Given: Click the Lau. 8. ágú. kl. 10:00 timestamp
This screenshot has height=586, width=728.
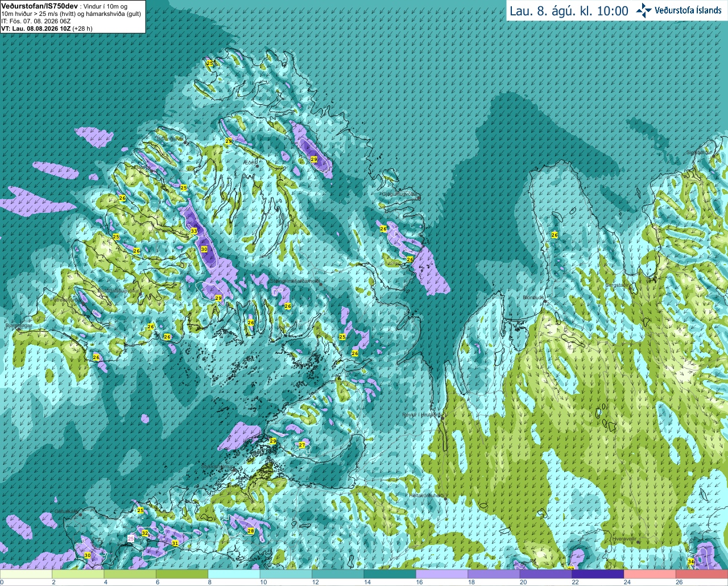Looking at the screenshot, I should point(569,11).
